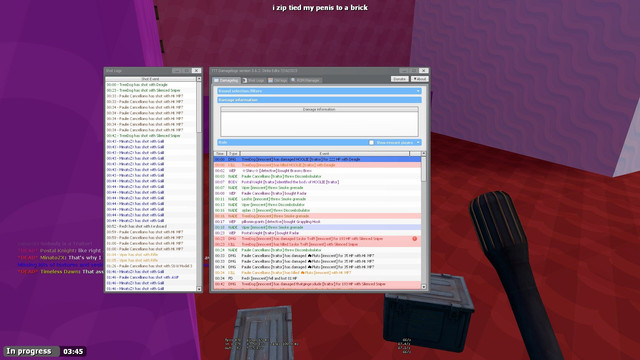Select the identified the body of HOOLIE row
The image size is (640, 360).
[318, 182]
